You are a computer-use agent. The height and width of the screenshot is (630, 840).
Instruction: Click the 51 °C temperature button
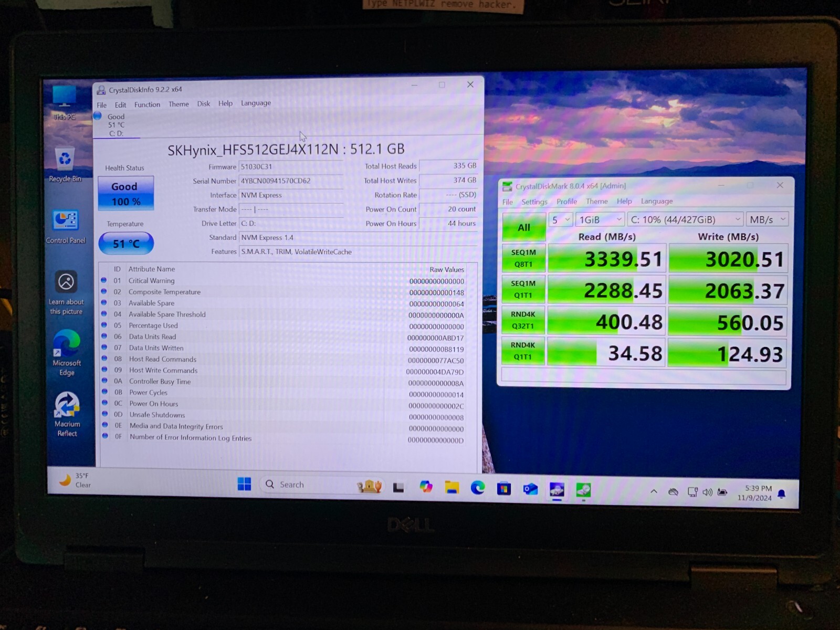[x=126, y=244]
